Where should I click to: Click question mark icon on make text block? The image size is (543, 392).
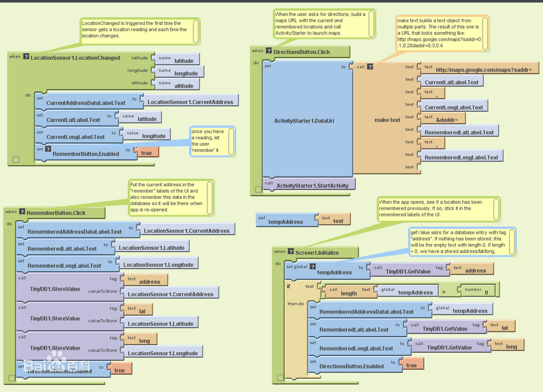pyautogui.click(x=370, y=66)
